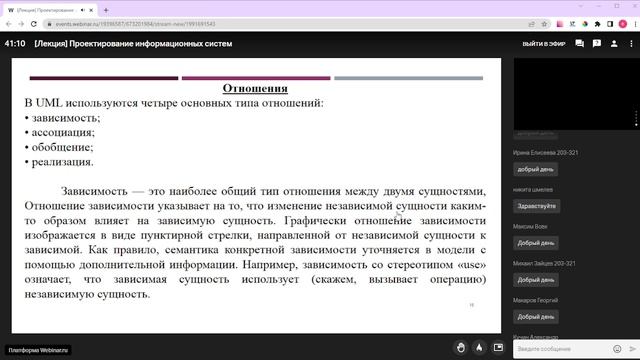Mute the tab via its audio icon
Image resolution: width=640 pixels, height=360 pixels.
point(83,10)
